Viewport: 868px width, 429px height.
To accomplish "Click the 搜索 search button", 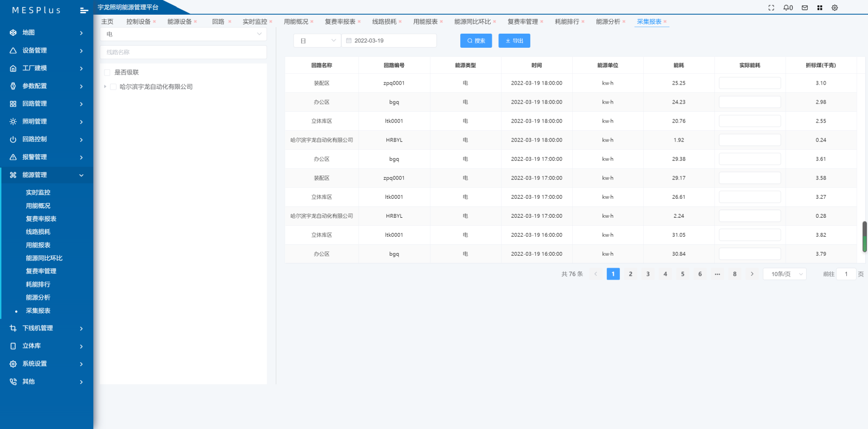I will click(x=476, y=41).
